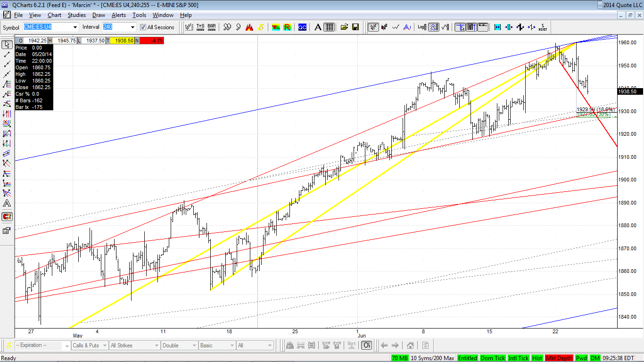Open the Double dropdown
This screenshot has width=644, height=362.
coord(179,346)
